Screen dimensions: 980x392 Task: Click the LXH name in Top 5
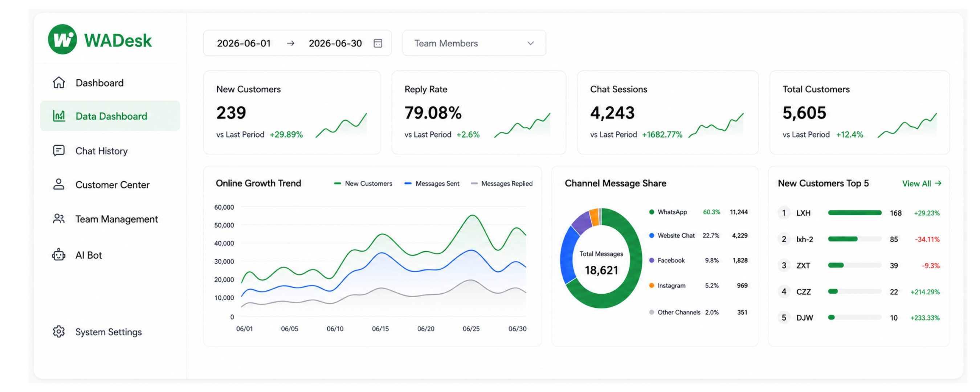(803, 213)
